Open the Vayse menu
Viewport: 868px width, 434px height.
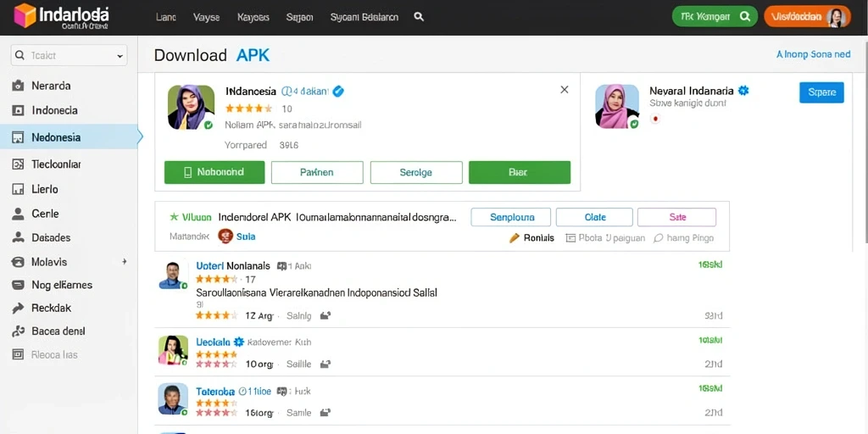(207, 17)
